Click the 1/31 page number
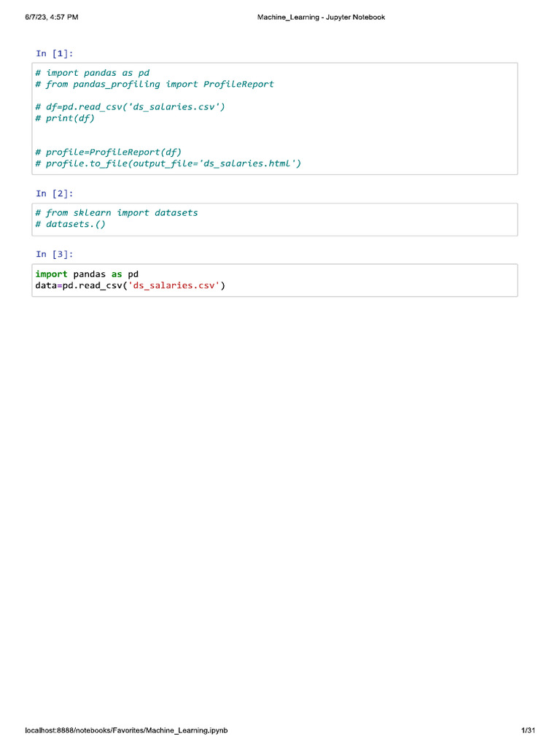This screenshot has height=747, width=560. pos(528,730)
